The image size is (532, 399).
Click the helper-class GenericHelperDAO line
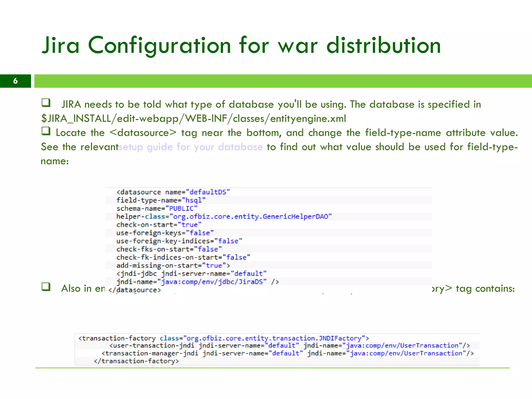(224, 217)
